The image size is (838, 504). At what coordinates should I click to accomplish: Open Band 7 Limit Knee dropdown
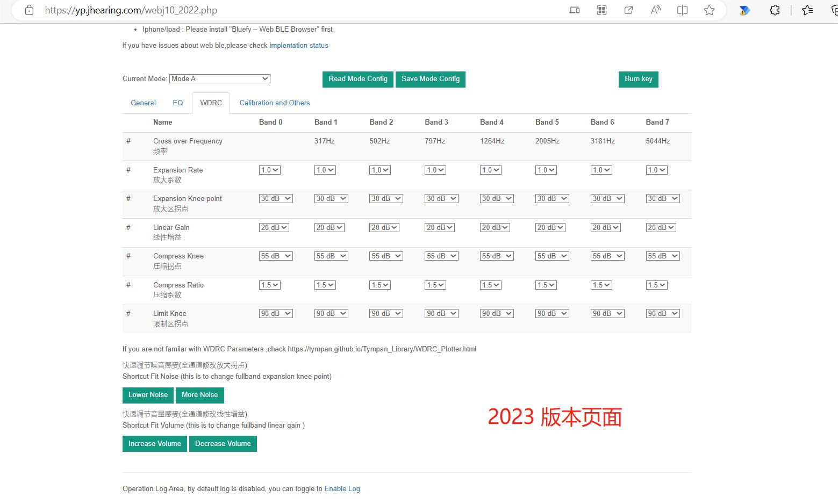point(662,313)
